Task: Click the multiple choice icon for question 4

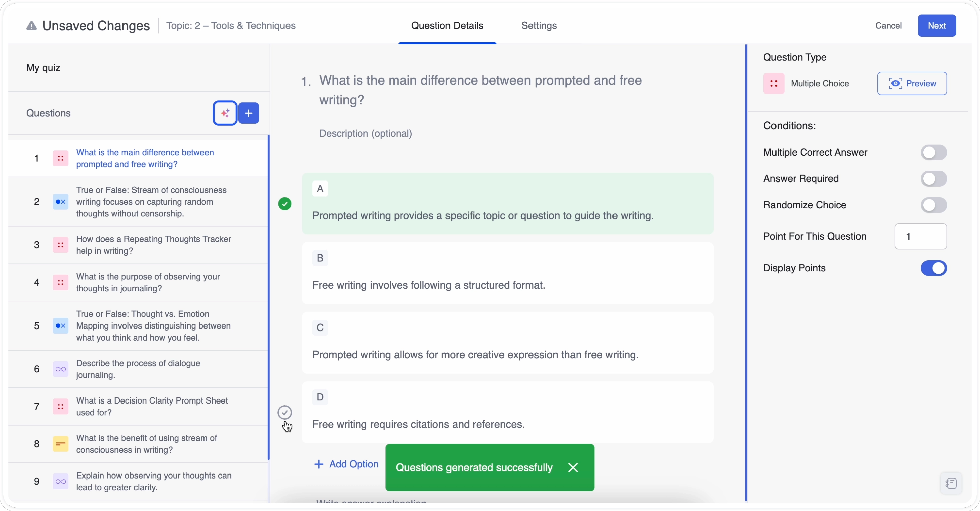Action: (61, 282)
